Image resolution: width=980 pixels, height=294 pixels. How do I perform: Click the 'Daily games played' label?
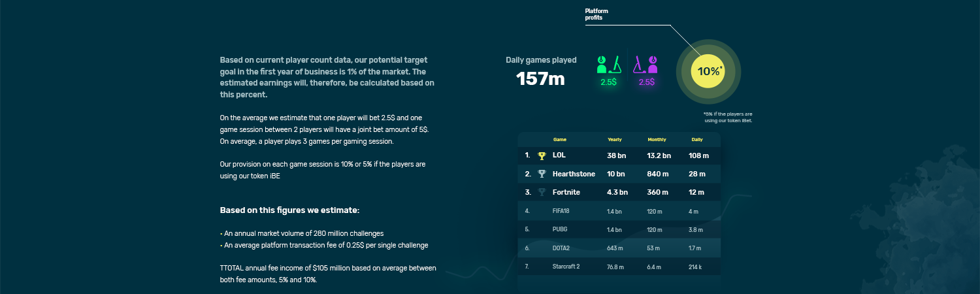[x=541, y=60]
